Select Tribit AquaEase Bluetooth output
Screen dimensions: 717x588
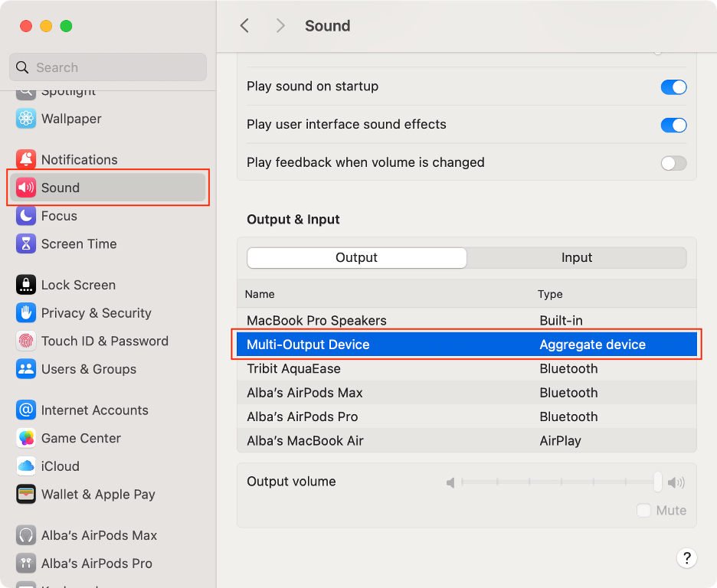[467, 369]
